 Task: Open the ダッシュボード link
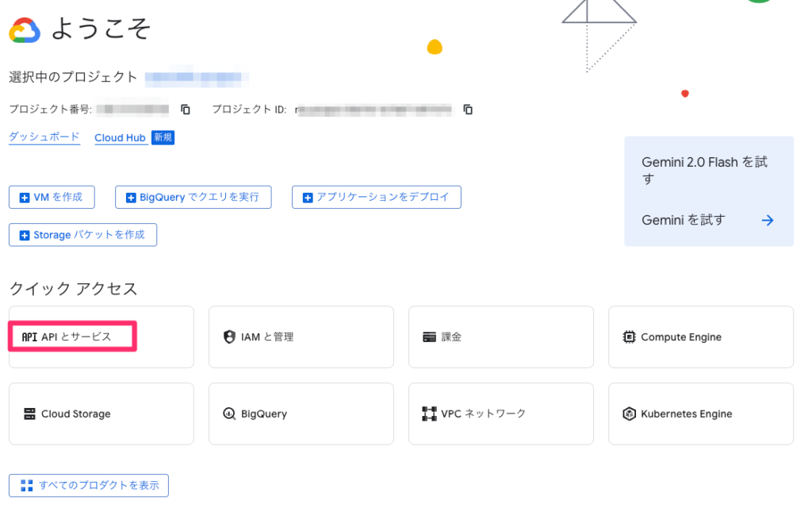(x=44, y=137)
